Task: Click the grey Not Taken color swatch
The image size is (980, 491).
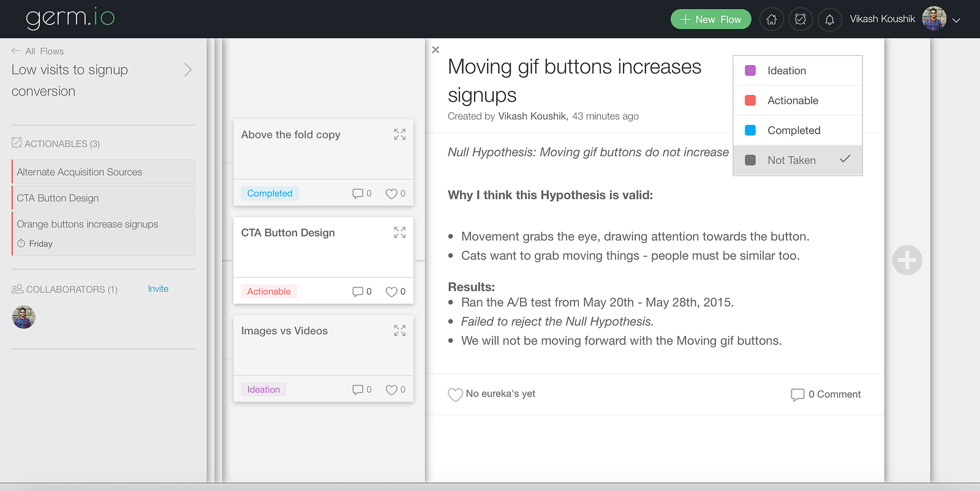Action: pos(750,160)
